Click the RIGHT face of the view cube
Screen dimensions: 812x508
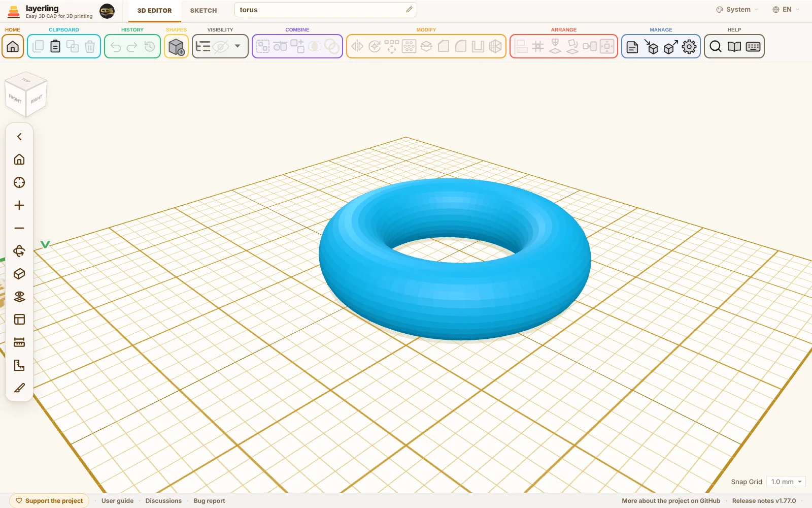point(36,100)
